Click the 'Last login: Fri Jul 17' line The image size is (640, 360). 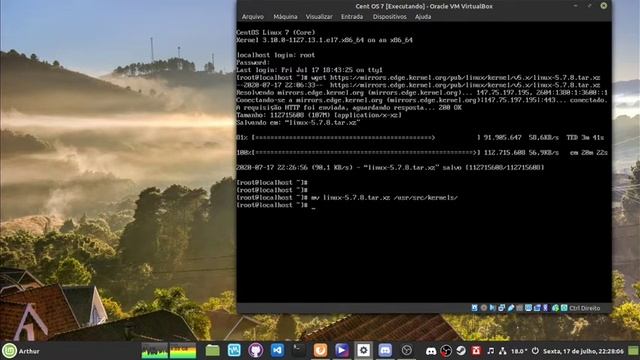[309, 70]
